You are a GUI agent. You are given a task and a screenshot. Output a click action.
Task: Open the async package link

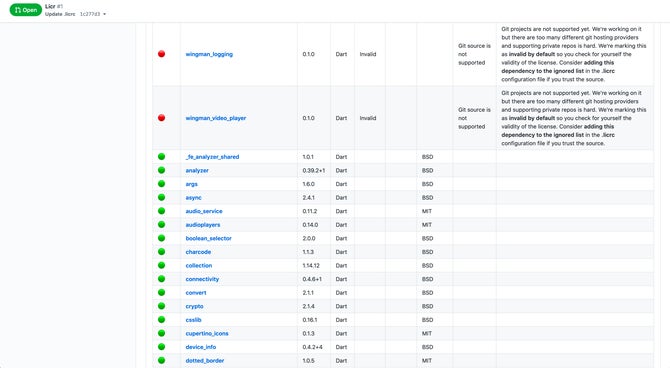[x=193, y=198]
